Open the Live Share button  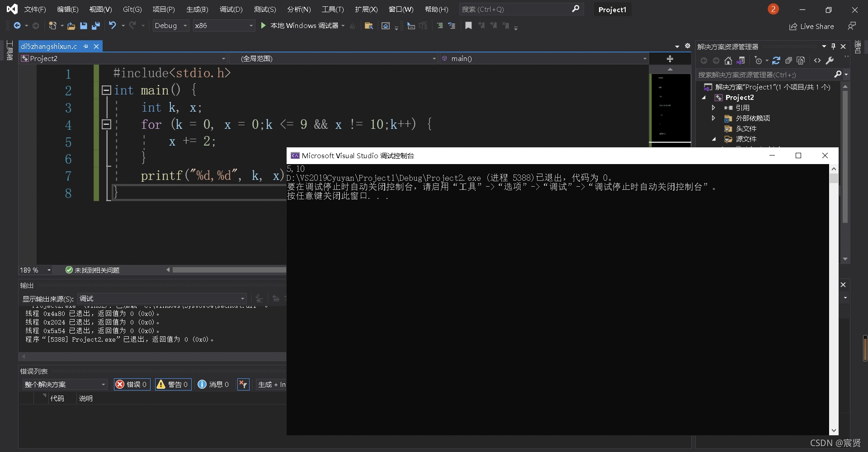coord(811,27)
